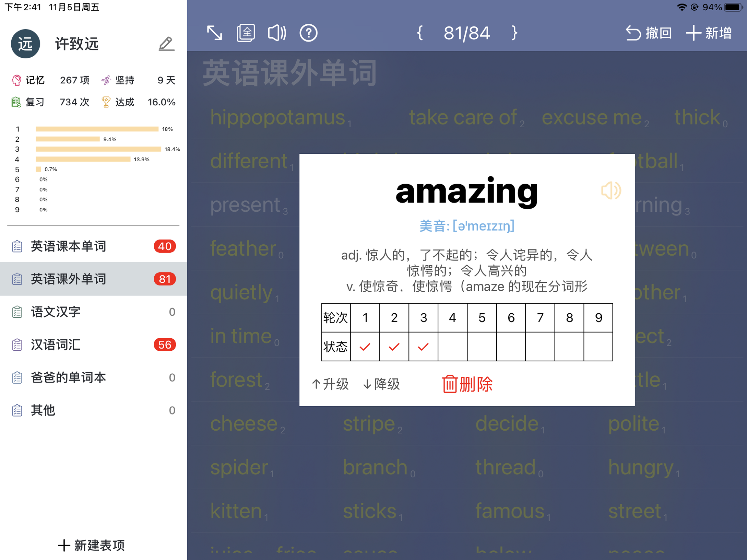The image size is (747, 560).
Task: Tap 升级 to upgrade the word
Action: tap(330, 384)
